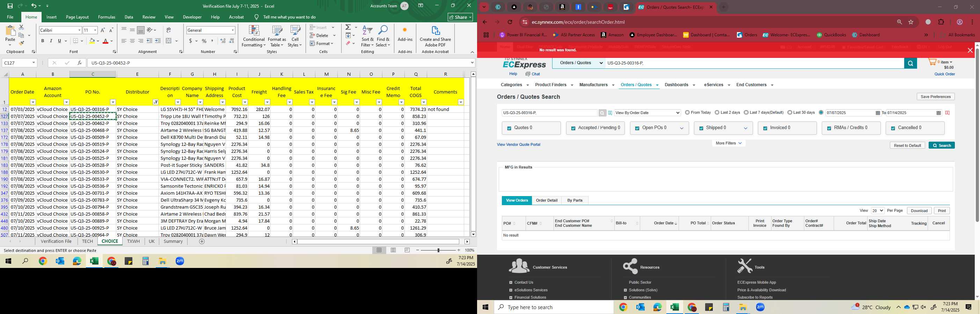Click the teal Search button
This screenshot has height=314, width=980.
point(942,145)
